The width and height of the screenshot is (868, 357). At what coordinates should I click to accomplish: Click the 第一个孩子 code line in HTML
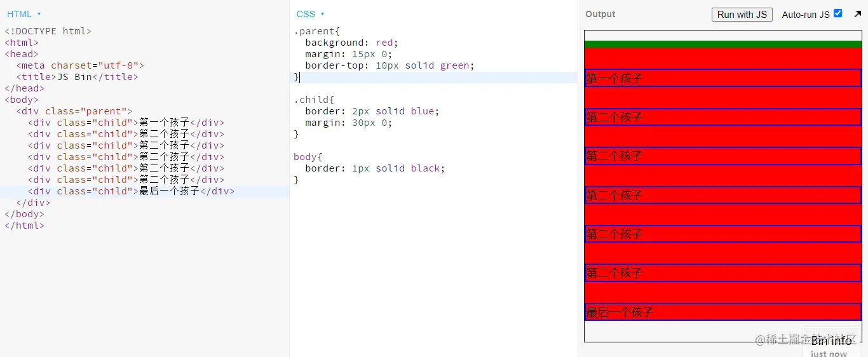[126, 123]
